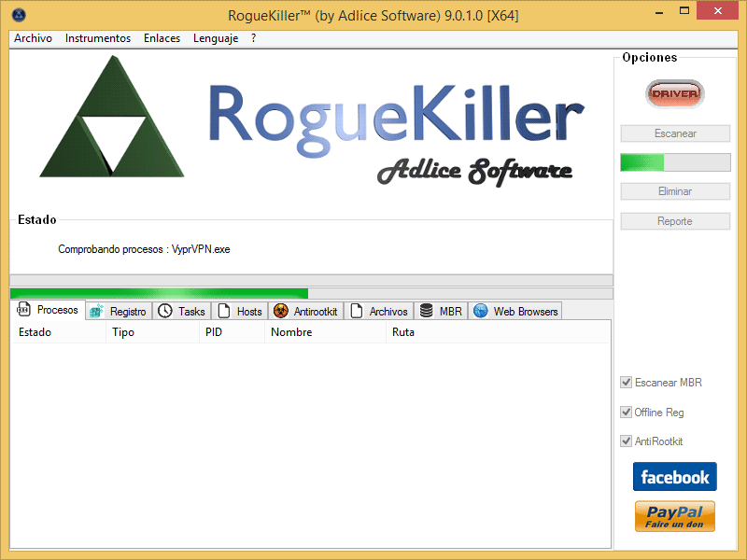This screenshot has width=747, height=560.
Task: Close the RogueKiller window
Action: pos(717,11)
